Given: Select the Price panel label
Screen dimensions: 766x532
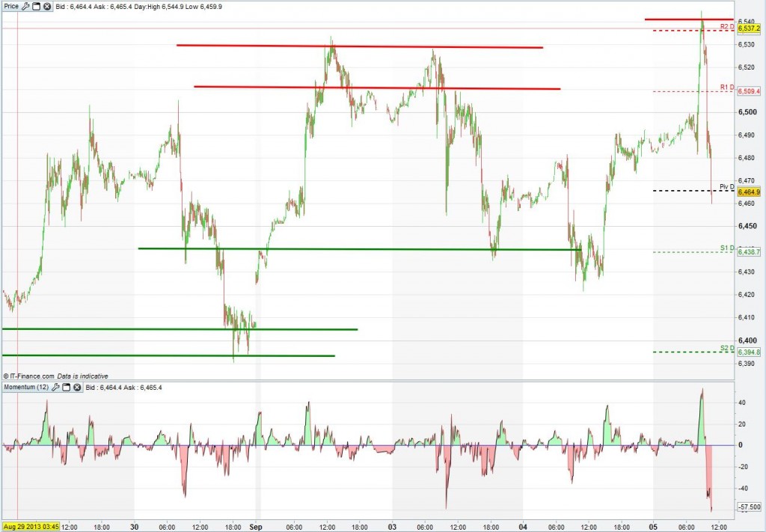Looking at the screenshot, I should tap(11, 7).
